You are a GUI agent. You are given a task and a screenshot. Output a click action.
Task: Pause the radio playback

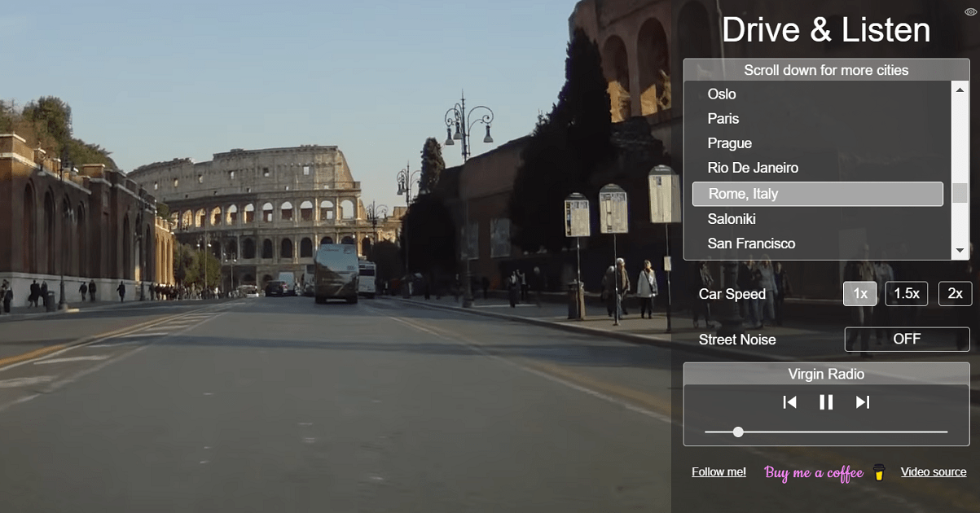[x=826, y=401]
